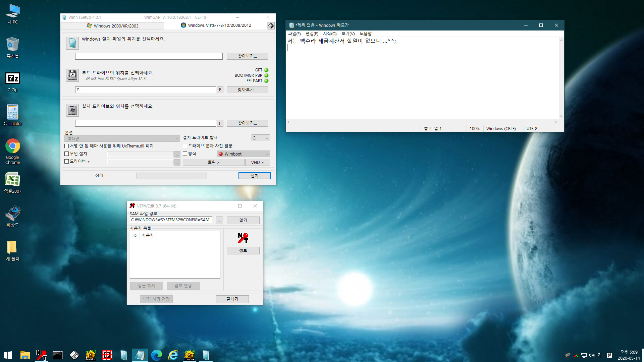Open the 서식(O) menu in Notepad
The width and height of the screenshot is (644, 362).
(x=330, y=34)
